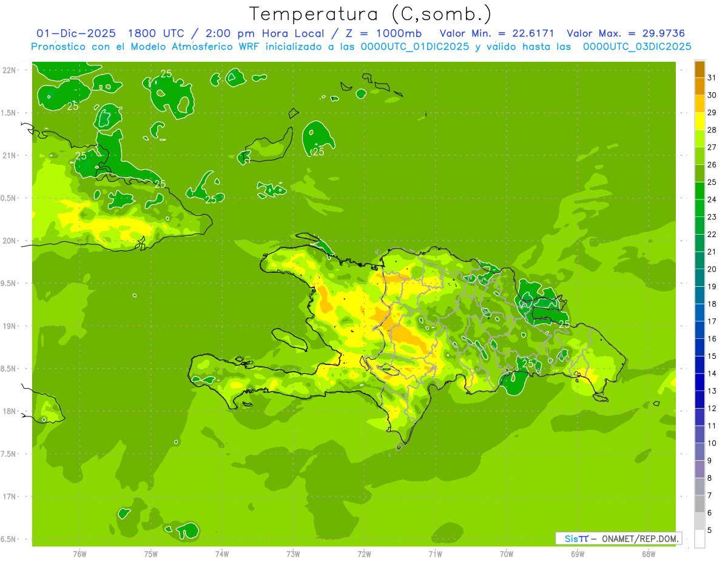Click the "74W" longitude axis label

(x=221, y=554)
